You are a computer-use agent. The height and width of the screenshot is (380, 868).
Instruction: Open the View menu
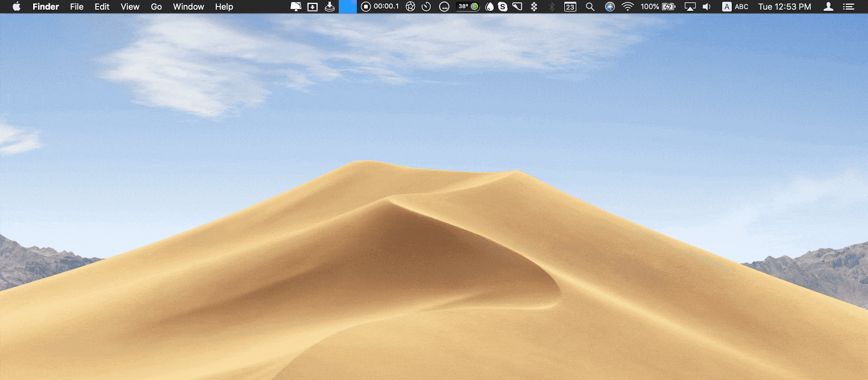(130, 7)
